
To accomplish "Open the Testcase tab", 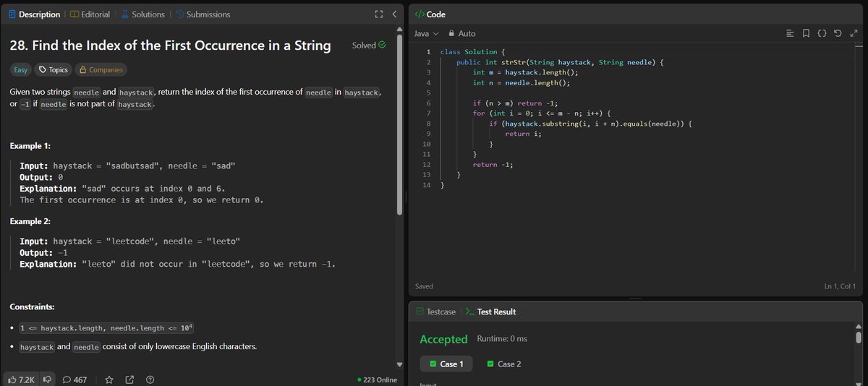I will [x=435, y=312].
